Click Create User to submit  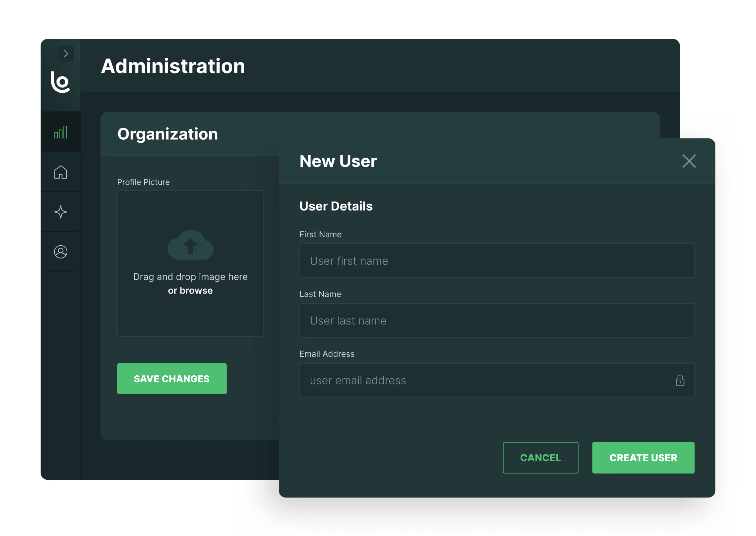643,457
